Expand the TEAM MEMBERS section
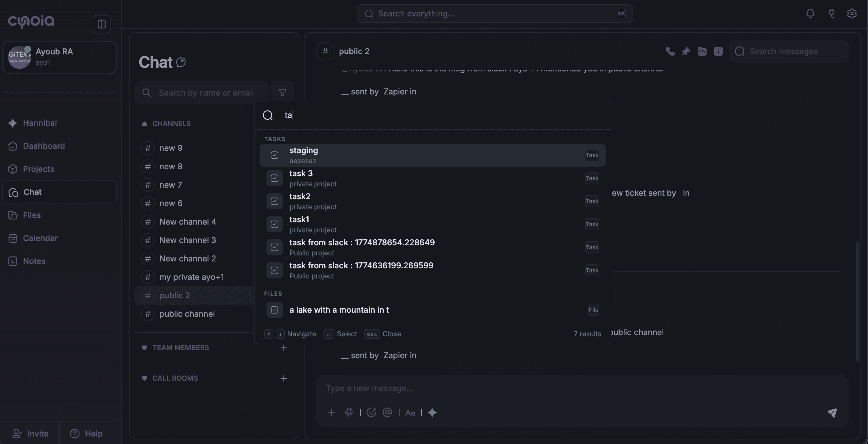 144,348
